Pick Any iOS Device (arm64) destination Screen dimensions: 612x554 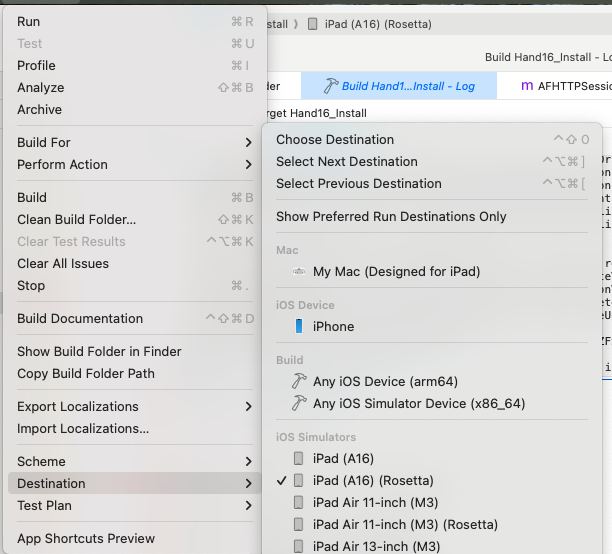[432, 381]
